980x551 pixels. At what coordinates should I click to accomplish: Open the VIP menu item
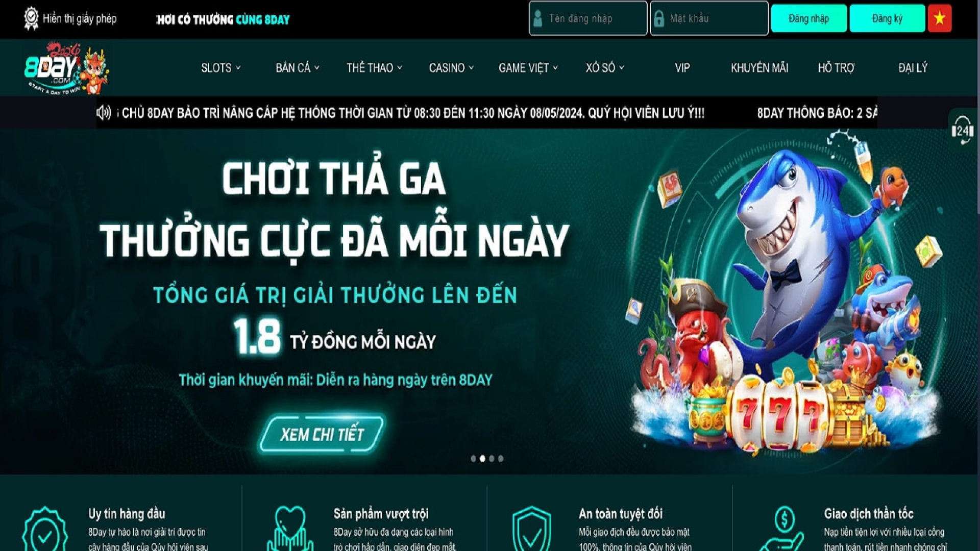pyautogui.click(x=682, y=68)
